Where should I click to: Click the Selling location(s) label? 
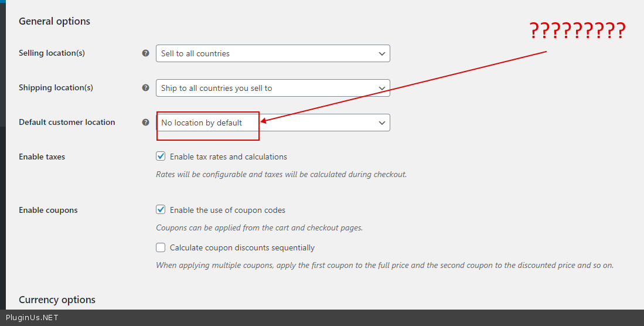click(52, 53)
